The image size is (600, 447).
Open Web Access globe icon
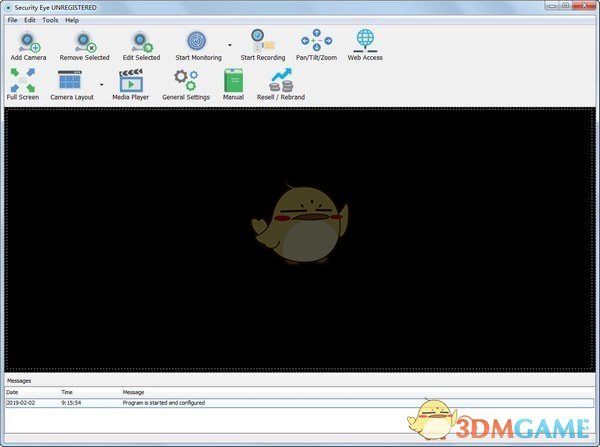pos(365,41)
